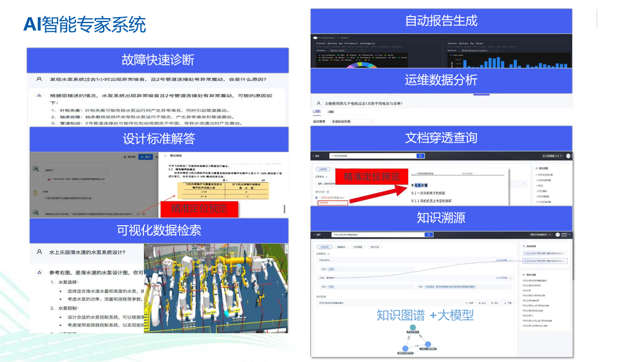
Task: Click the 小阳 user avatar in the design standard chat
Action: point(35,193)
